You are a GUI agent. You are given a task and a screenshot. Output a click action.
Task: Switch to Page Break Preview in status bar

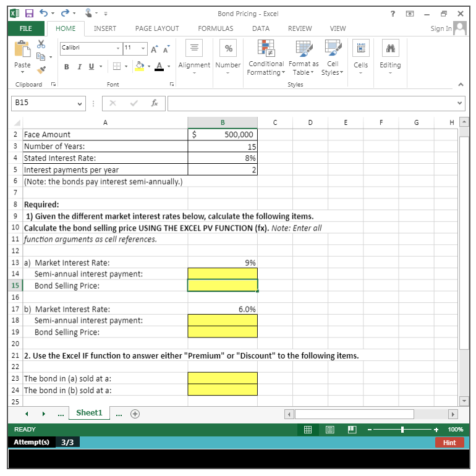coord(352,430)
